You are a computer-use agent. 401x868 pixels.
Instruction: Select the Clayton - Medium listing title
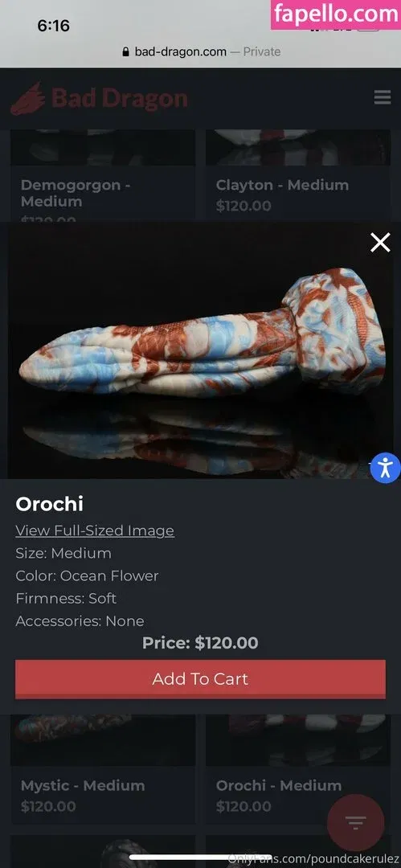[283, 185]
